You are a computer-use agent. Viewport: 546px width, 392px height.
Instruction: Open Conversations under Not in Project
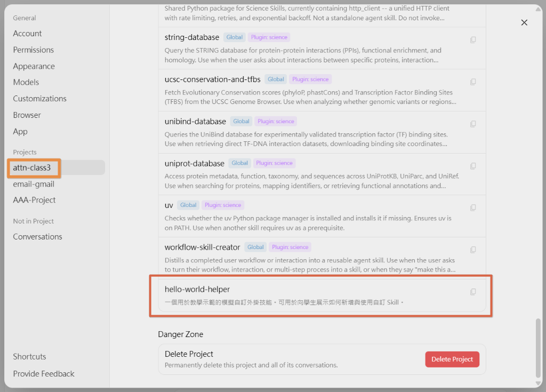click(38, 237)
